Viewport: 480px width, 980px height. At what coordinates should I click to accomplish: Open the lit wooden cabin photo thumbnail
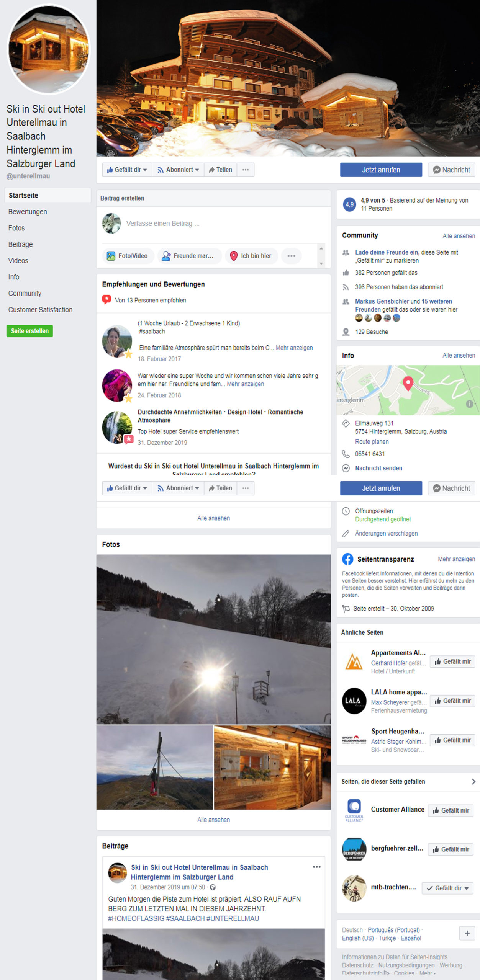pos(272,767)
